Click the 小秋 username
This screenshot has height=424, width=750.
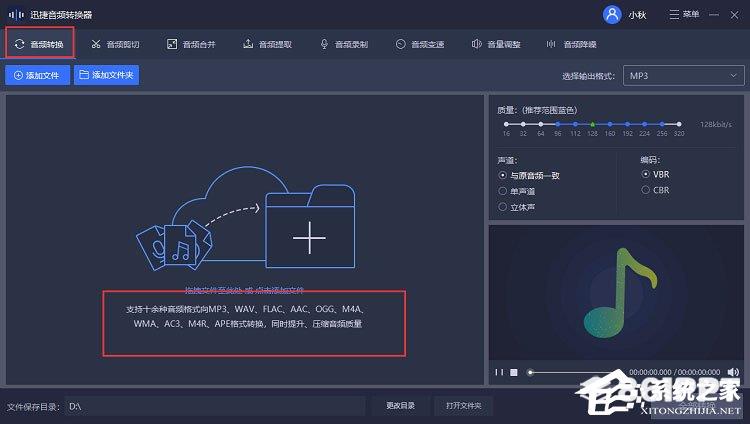tap(637, 15)
